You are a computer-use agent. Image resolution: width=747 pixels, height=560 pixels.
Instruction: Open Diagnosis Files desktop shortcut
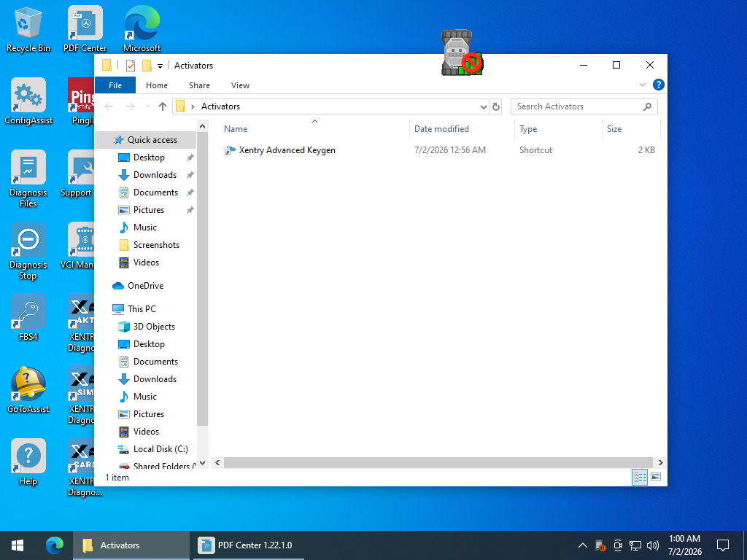(x=28, y=179)
